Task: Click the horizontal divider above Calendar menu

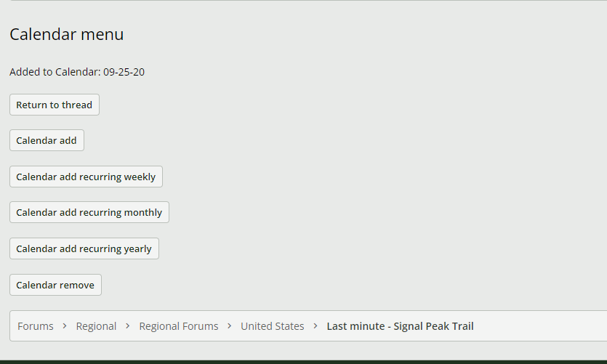Action: pos(303,1)
